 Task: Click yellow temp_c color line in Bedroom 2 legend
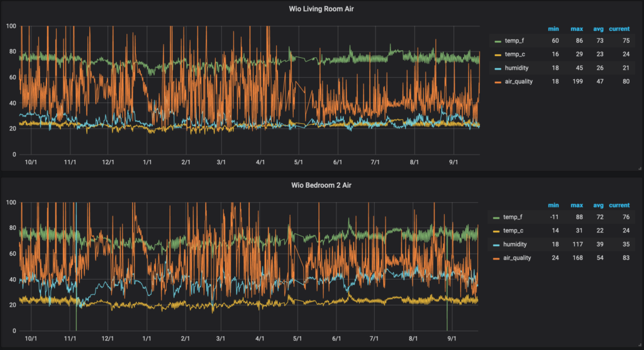[498, 231]
